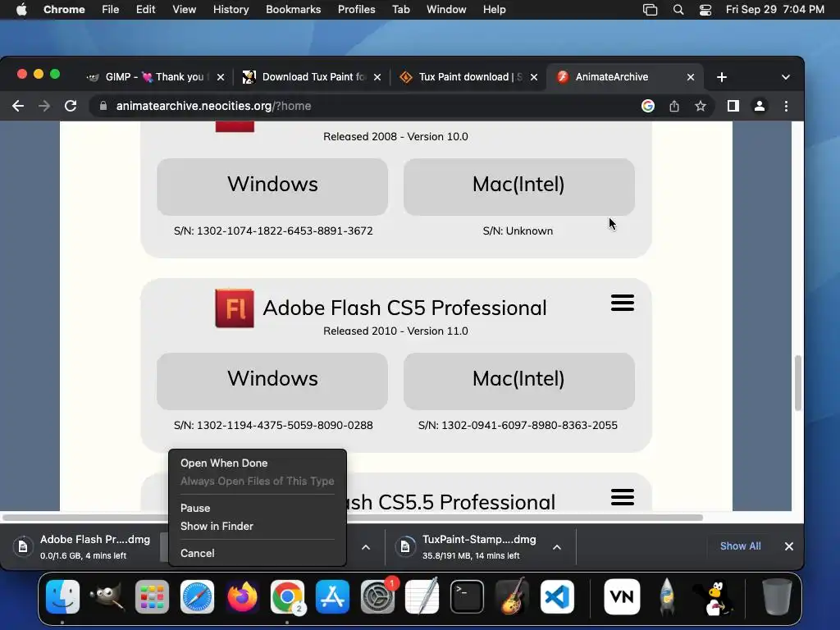This screenshot has height=630, width=840.
Task: Open Launchpad in the Dock
Action: (x=152, y=596)
